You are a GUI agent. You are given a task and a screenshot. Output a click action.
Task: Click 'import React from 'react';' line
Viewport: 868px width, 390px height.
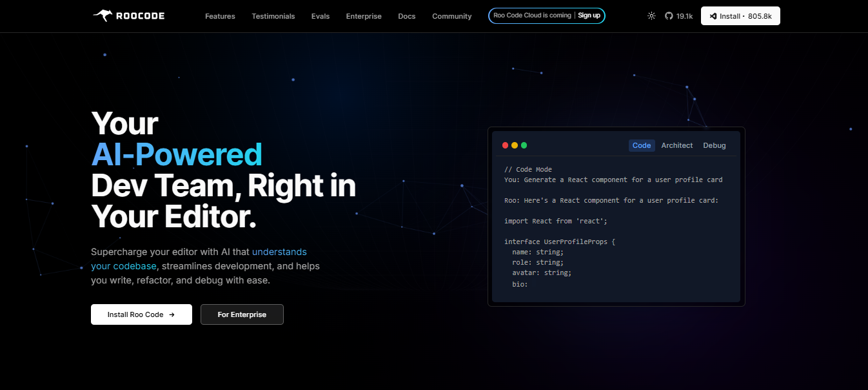tap(556, 221)
